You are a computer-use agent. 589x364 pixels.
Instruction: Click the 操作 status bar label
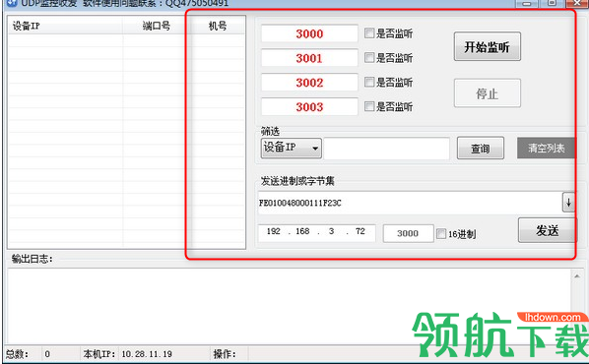point(225,354)
